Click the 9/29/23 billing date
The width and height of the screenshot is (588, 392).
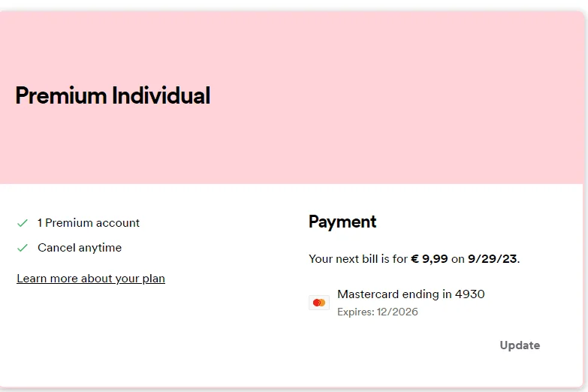pos(492,259)
